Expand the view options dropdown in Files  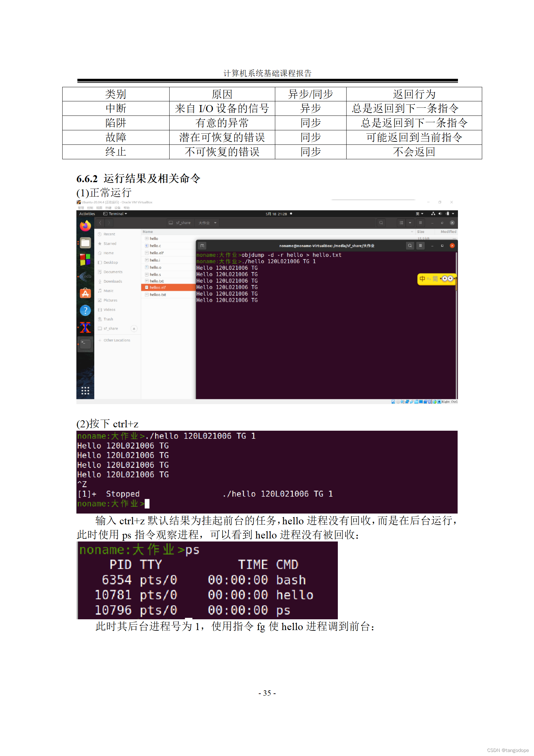[x=410, y=223]
